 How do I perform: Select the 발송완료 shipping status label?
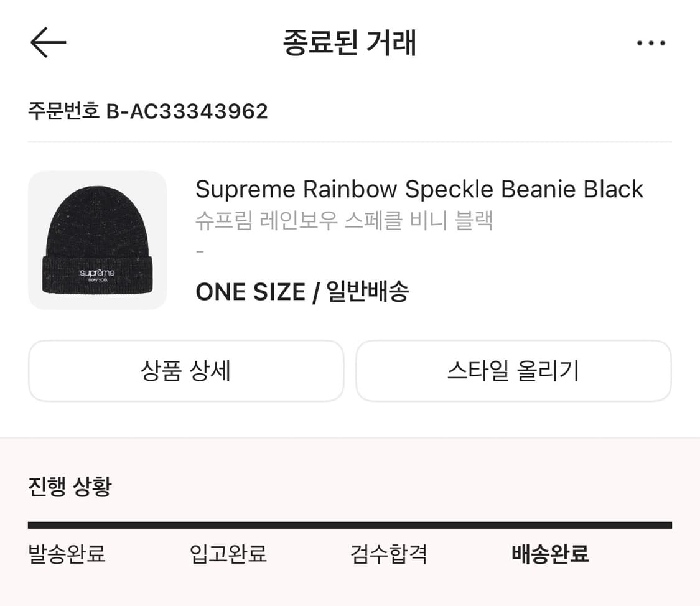[66, 554]
